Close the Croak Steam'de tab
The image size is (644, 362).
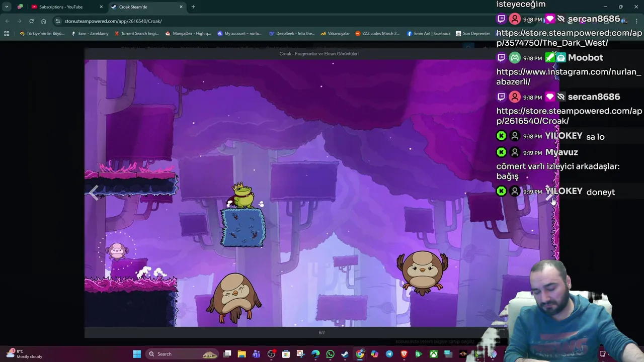coord(181,7)
